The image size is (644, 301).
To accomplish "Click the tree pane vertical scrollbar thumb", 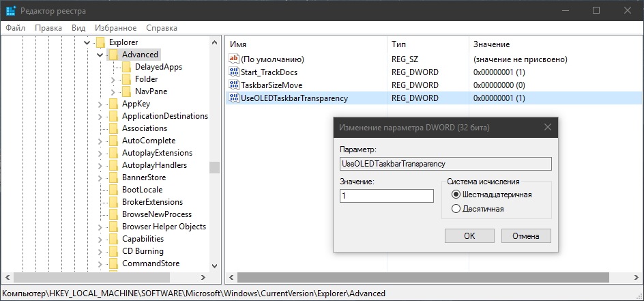I will (214, 167).
